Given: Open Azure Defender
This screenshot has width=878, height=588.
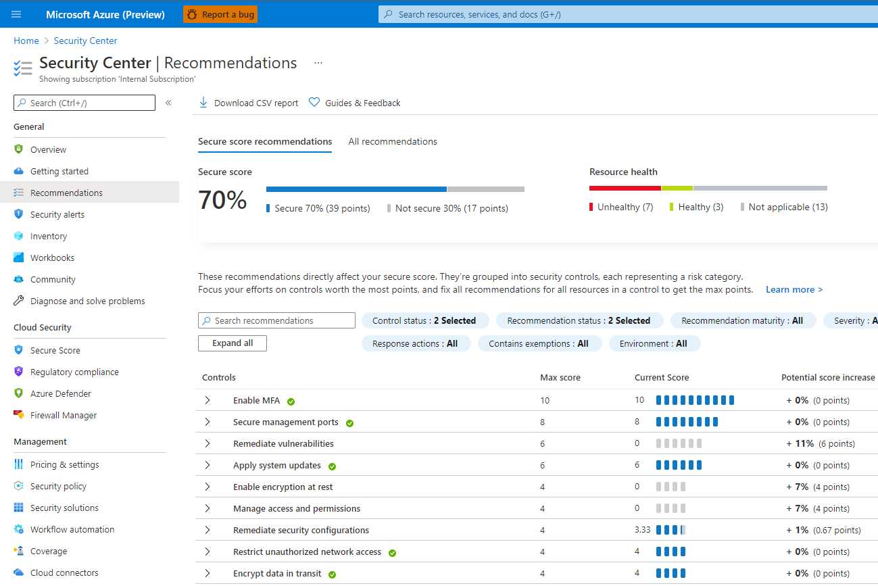Looking at the screenshot, I should tap(61, 393).
